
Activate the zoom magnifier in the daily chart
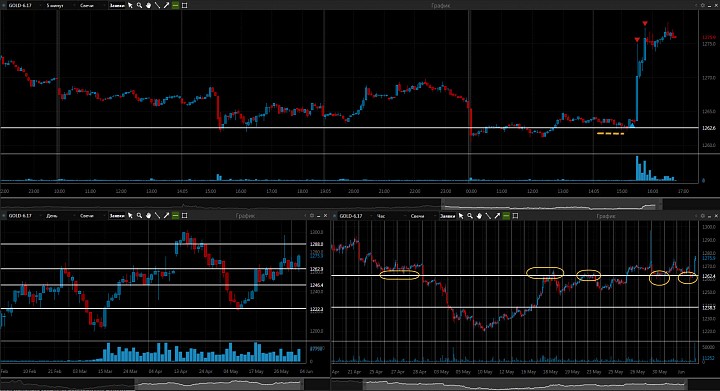139,215
